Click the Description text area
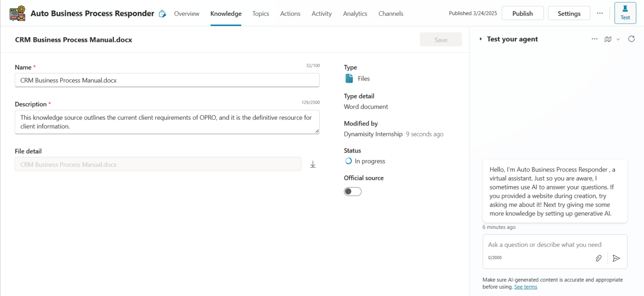Viewport: 644px width, 296px height. coord(167,122)
